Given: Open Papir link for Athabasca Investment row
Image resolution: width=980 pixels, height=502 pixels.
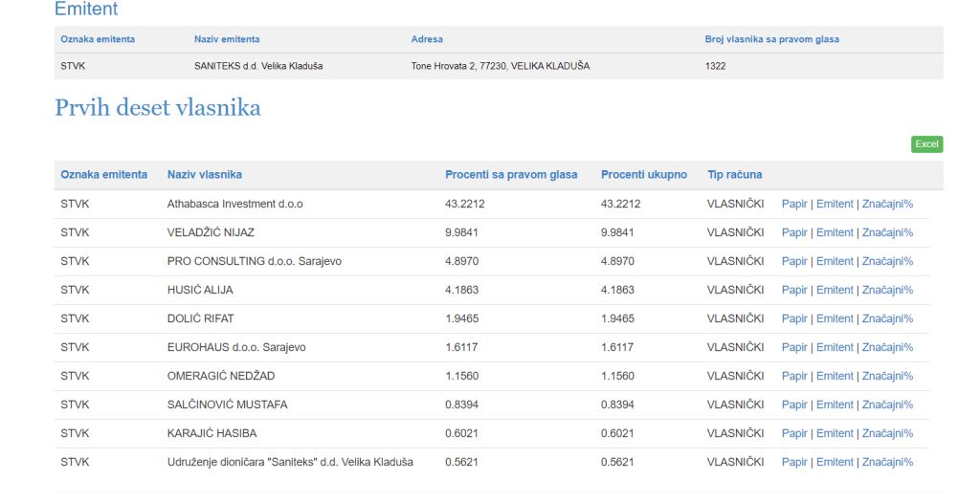Looking at the screenshot, I should click(x=794, y=204).
